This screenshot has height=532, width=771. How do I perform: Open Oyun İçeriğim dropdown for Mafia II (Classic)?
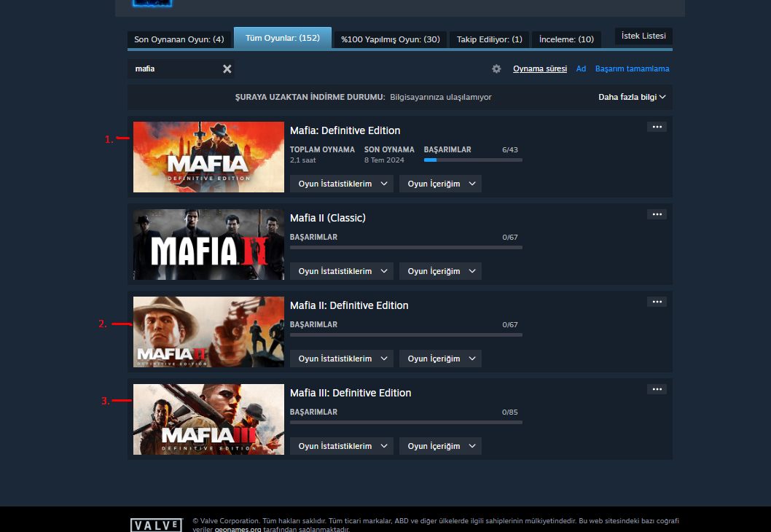pyautogui.click(x=440, y=270)
